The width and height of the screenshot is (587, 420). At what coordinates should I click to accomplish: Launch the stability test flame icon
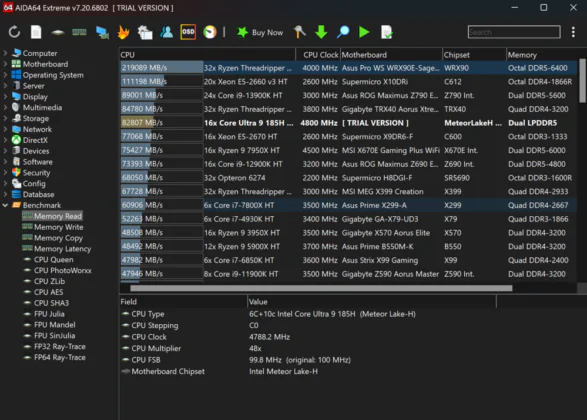123,32
